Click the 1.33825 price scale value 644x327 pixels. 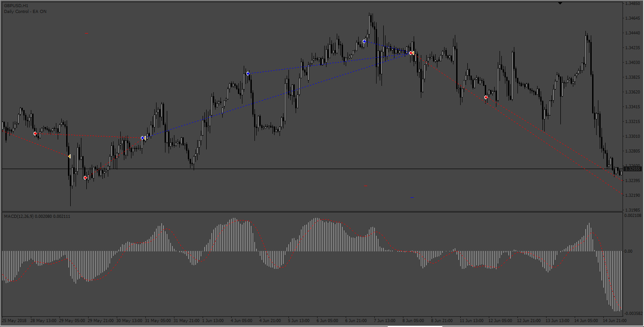click(633, 77)
